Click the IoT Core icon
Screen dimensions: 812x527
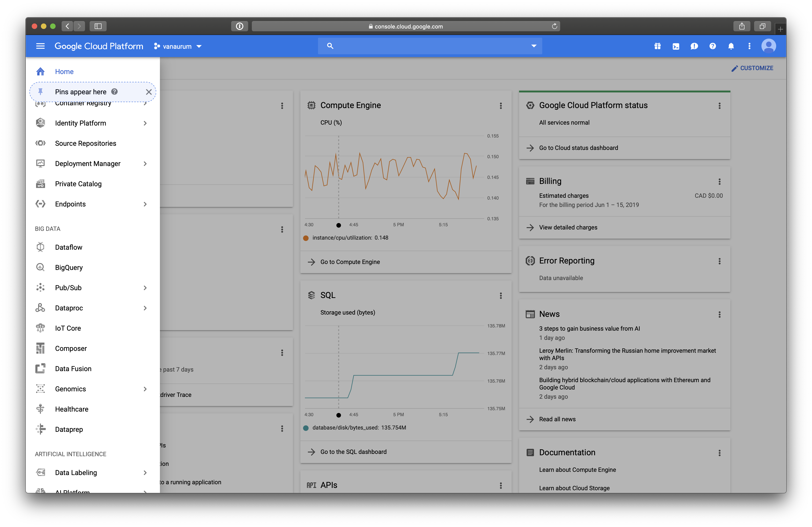pyautogui.click(x=40, y=328)
